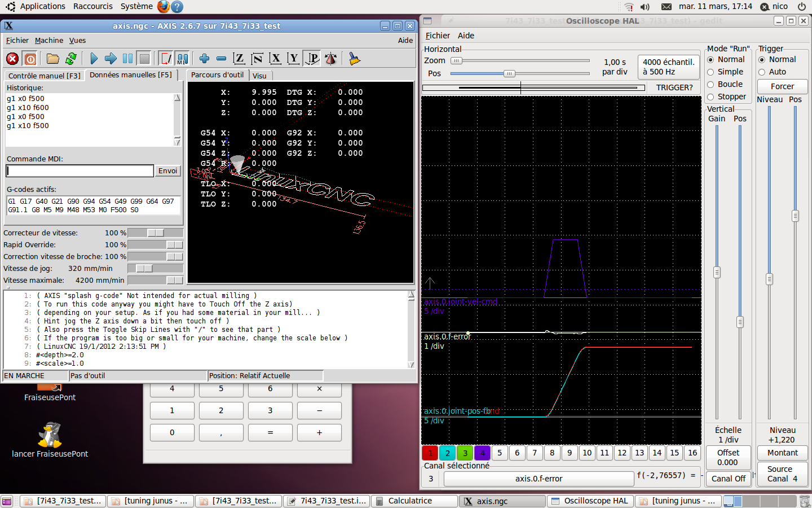Switch preview to Y view
Viewport: 812px width, 508px height.
tap(293, 59)
